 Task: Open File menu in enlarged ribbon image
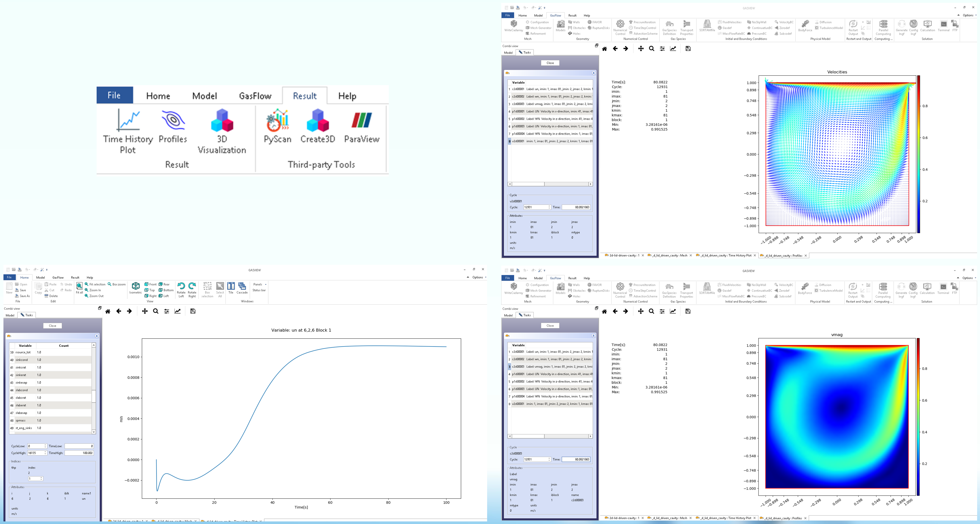coord(114,95)
